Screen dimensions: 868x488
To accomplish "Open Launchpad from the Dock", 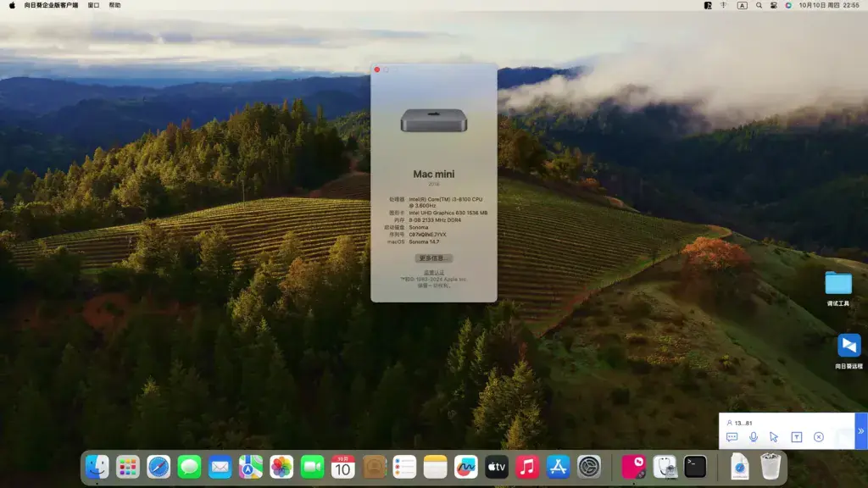I will [x=128, y=467].
